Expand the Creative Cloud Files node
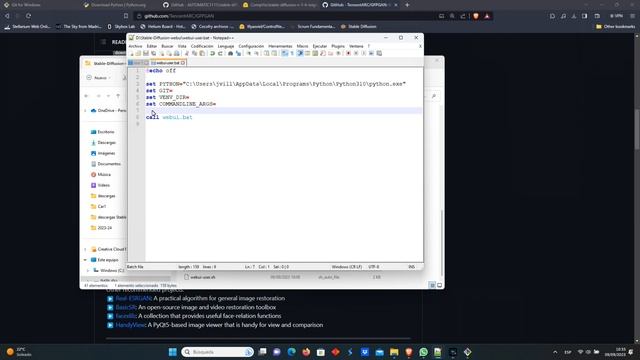The width and height of the screenshot is (640, 360). coord(85,249)
